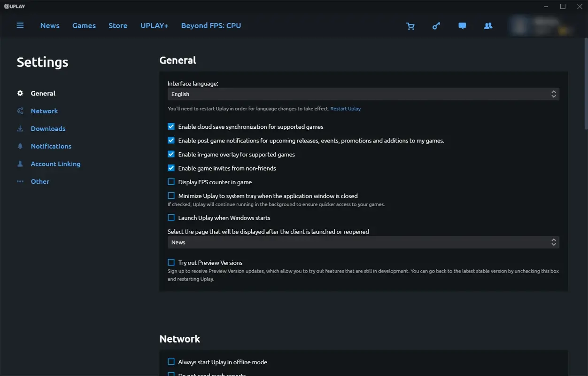This screenshot has width=588, height=376.
Task: Open the game keys activation icon
Action: click(436, 26)
